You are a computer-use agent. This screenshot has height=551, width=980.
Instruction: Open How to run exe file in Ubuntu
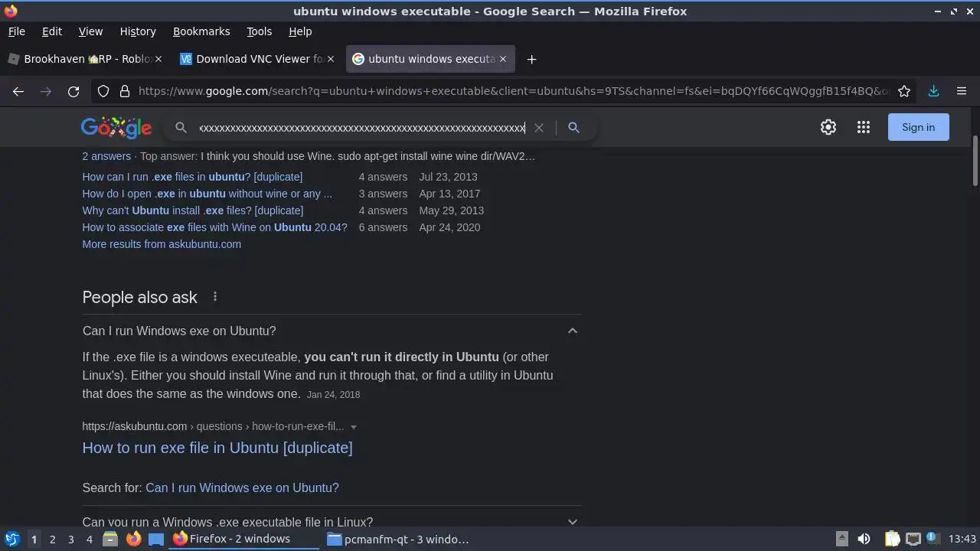click(x=217, y=448)
